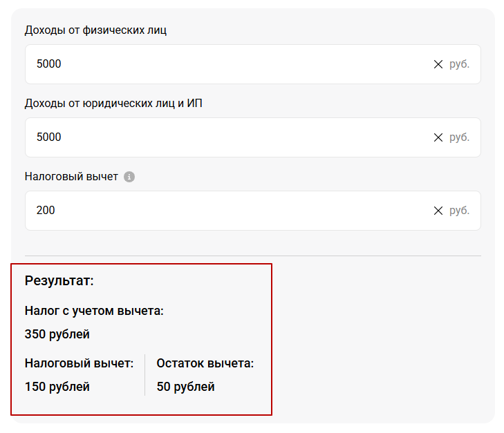Screen dimensions: 504x433
Task: Focus the Доходы от юридических лиц и ИП input
Action: tap(252, 137)
